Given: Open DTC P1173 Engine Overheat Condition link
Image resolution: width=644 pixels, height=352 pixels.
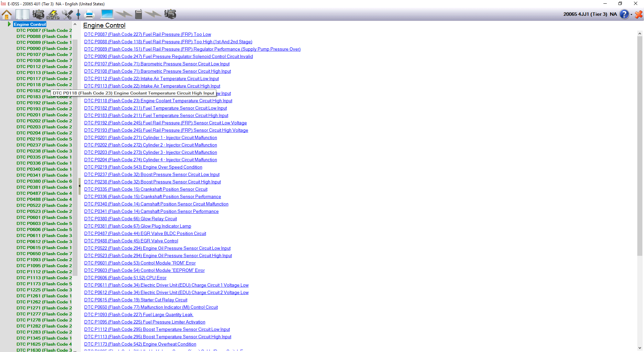Looking at the screenshot, I should [140, 344].
